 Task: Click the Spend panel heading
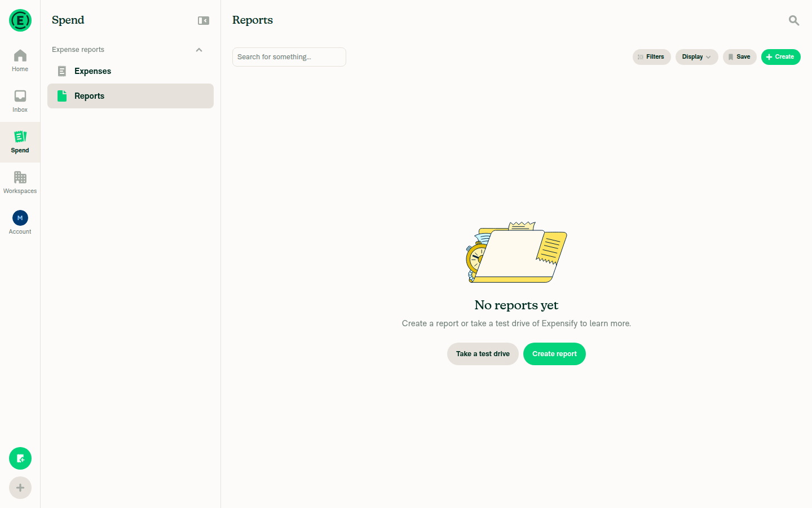(x=68, y=20)
